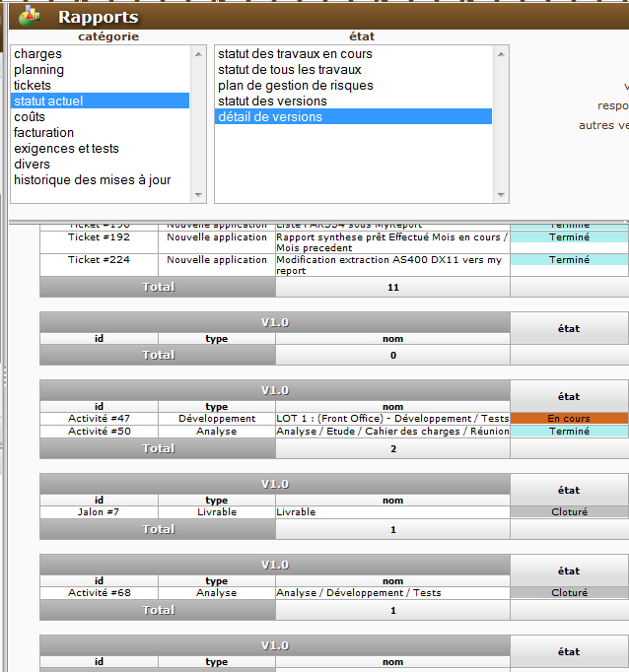Select 'exigences et tests' category
This screenshot has height=672, width=629.
point(66,149)
